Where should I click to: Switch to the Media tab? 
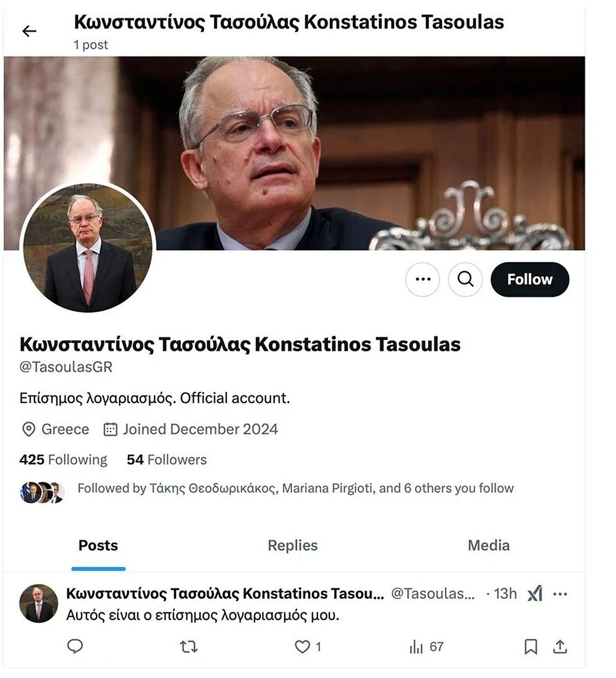tap(488, 545)
